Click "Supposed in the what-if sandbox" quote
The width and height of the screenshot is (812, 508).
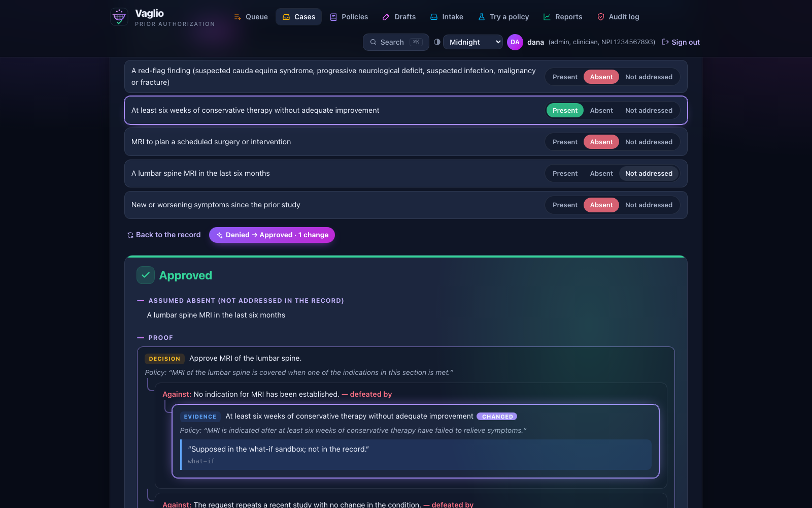click(278, 449)
